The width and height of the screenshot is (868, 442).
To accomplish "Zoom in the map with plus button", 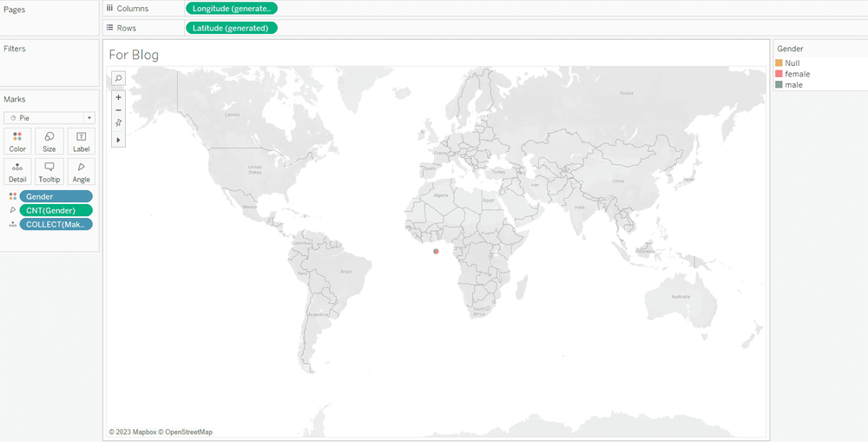I will coord(119,97).
